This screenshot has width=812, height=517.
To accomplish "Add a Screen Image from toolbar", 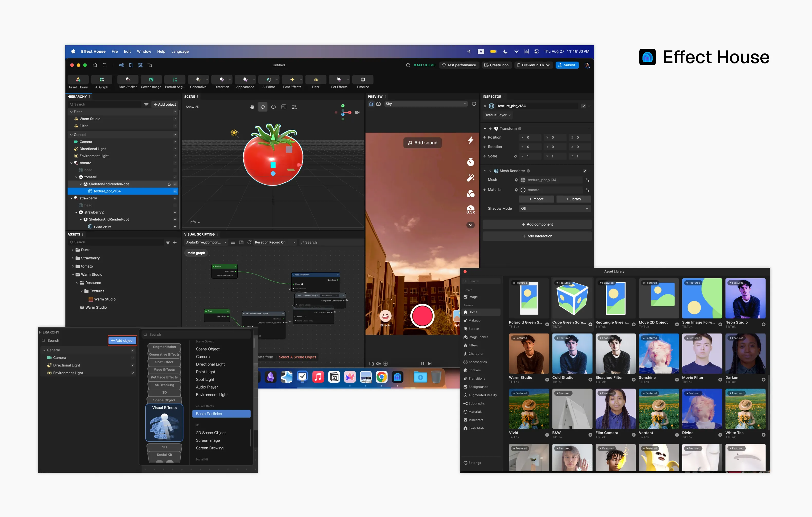I will tap(151, 80).
